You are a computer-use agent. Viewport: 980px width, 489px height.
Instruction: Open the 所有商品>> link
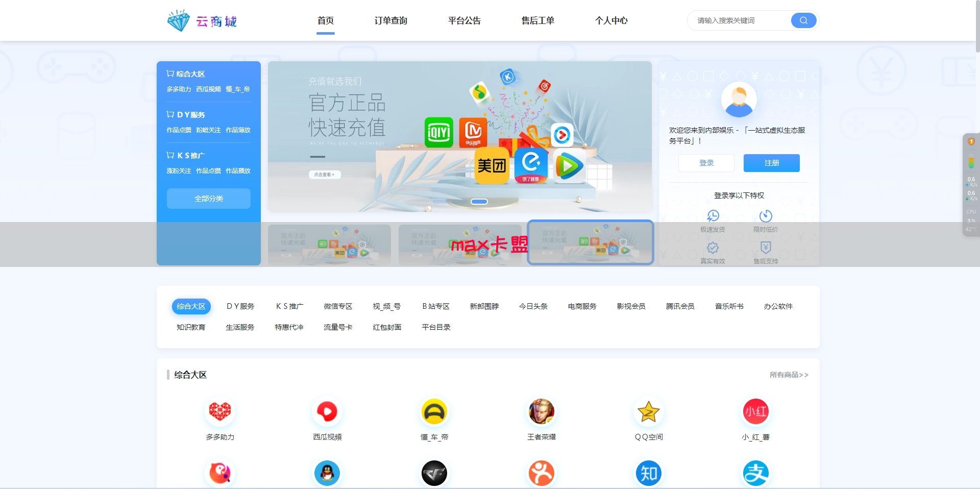[x=789, y=375]
